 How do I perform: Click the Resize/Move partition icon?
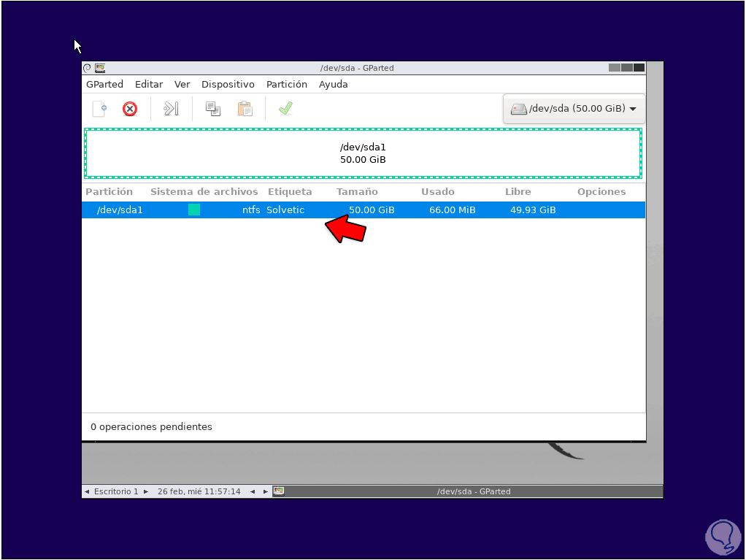pyautogui.click(x=172, y=109)
